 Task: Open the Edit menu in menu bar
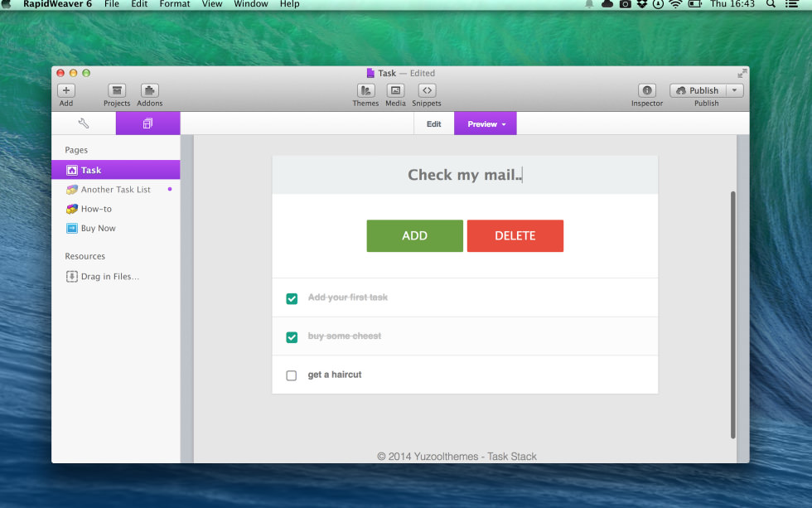pos(139,4)
